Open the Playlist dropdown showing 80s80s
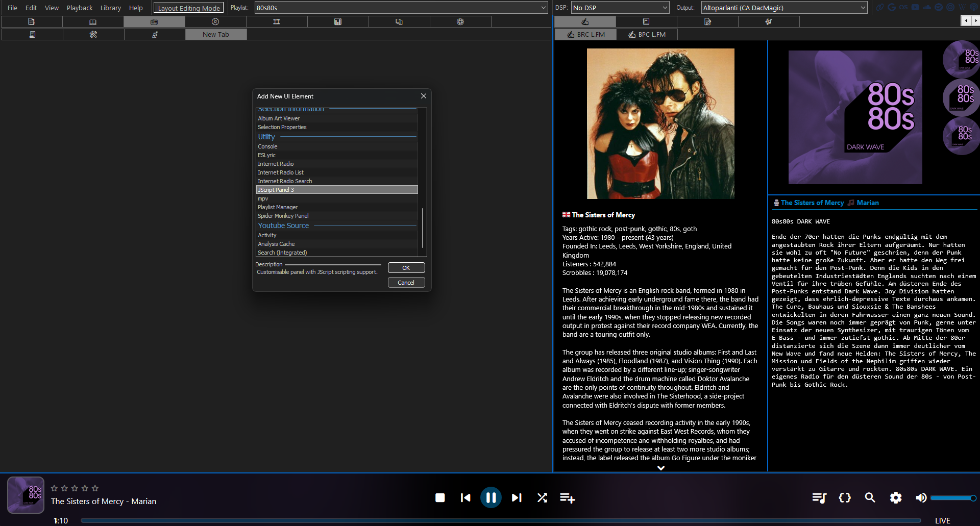 (x=401, y=8)
